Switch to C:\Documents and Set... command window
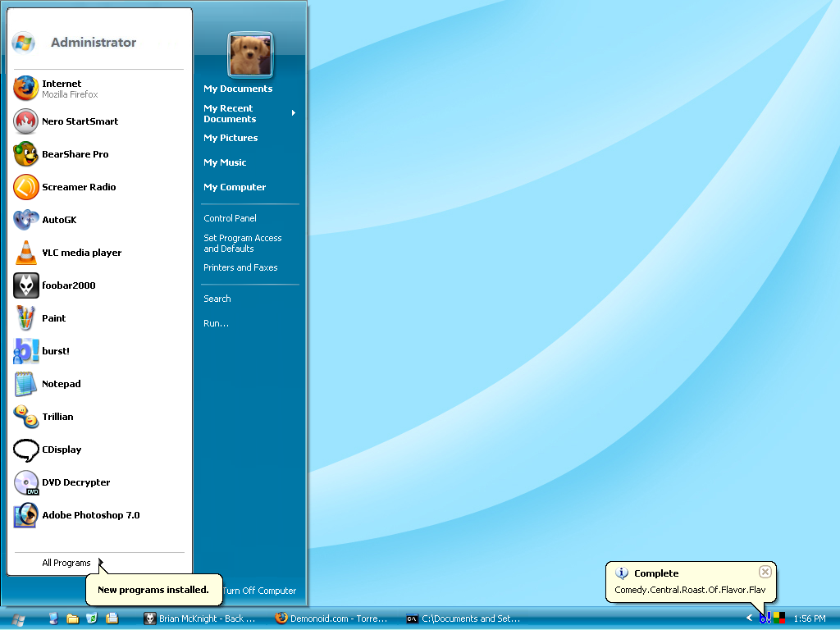This screenshot has width=840, height=630. point(463,619)
